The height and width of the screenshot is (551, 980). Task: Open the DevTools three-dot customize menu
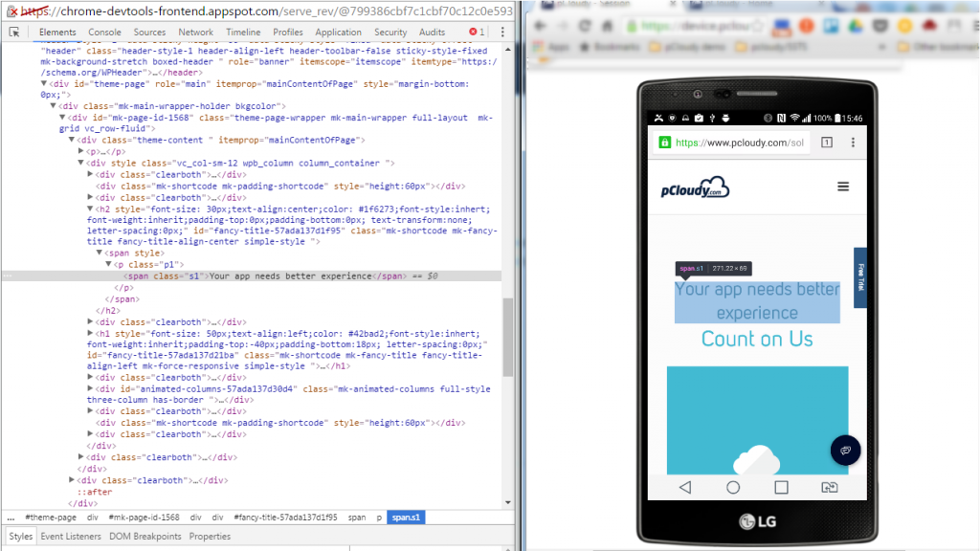pos(502,31)
